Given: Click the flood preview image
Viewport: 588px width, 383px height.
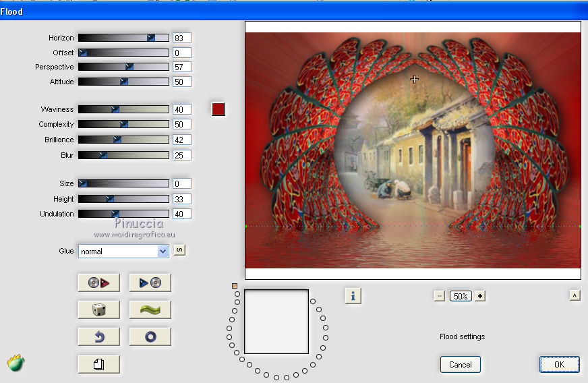Looking at the screenshot, I should (x=413, y=150).
